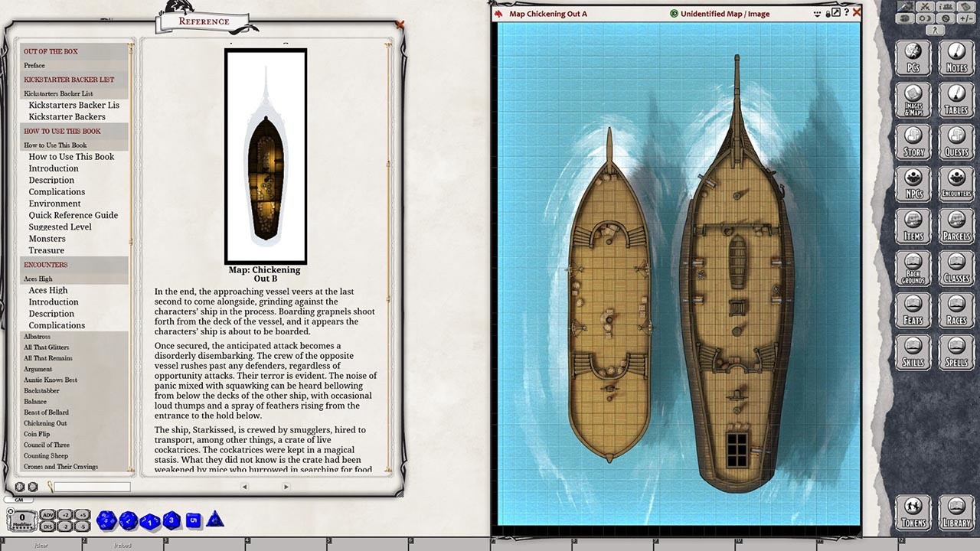Toggle the ADV advantage button
This screenshot has width=980, height=551.
[x=48, y=515]
